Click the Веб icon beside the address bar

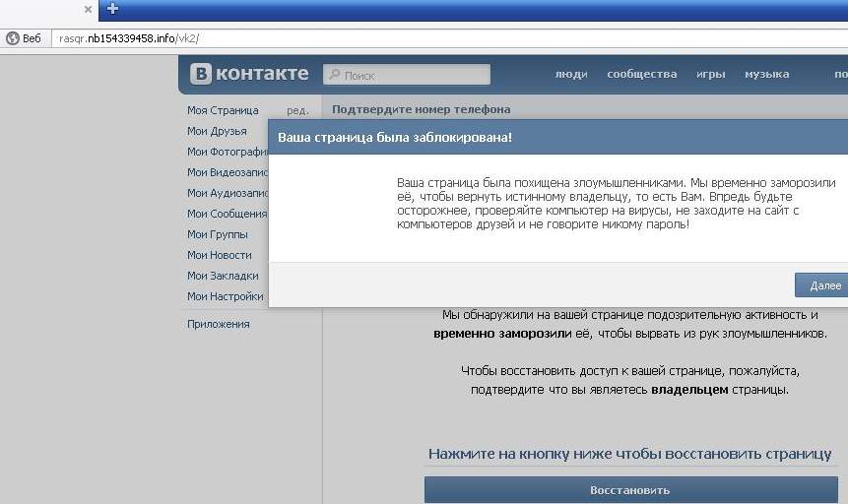coord(13,38)
